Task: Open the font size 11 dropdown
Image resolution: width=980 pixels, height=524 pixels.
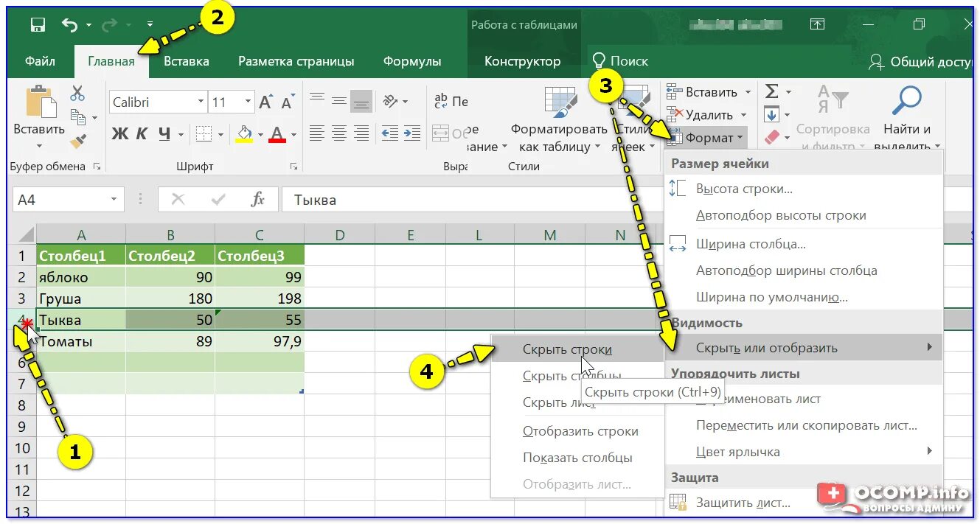Action: (248, 102)
